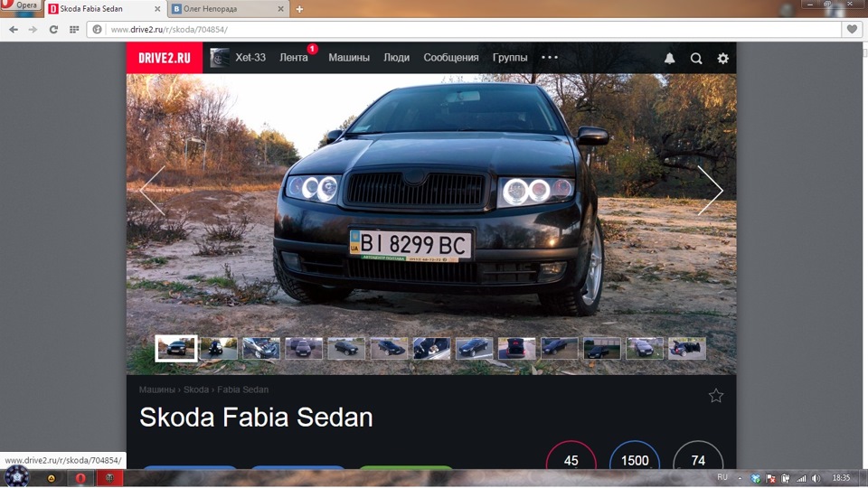
Task: Click the Skoda Fabia Sedan page title
Action: point(256,418)
